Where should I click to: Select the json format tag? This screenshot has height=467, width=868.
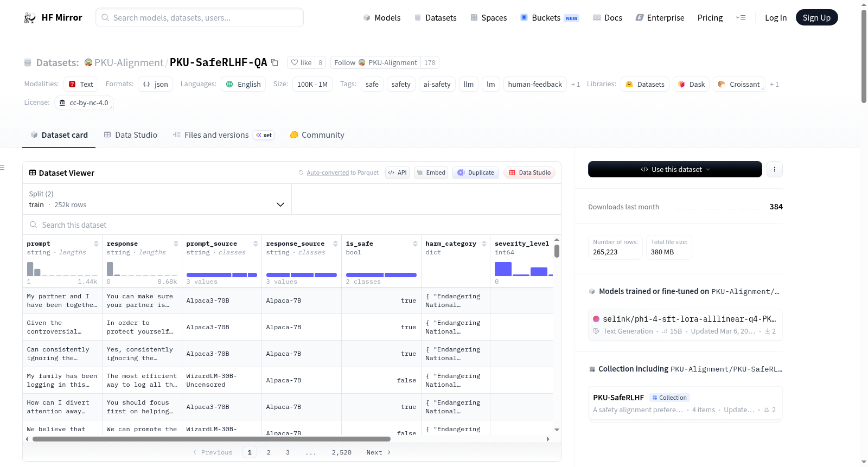pyautogui.click(x=155, y=84)
